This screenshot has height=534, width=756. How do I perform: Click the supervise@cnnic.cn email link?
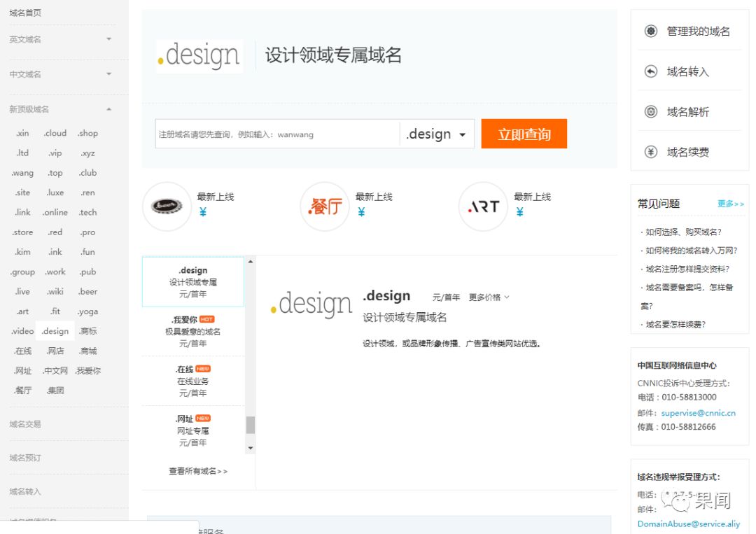[x=698, y=413]
